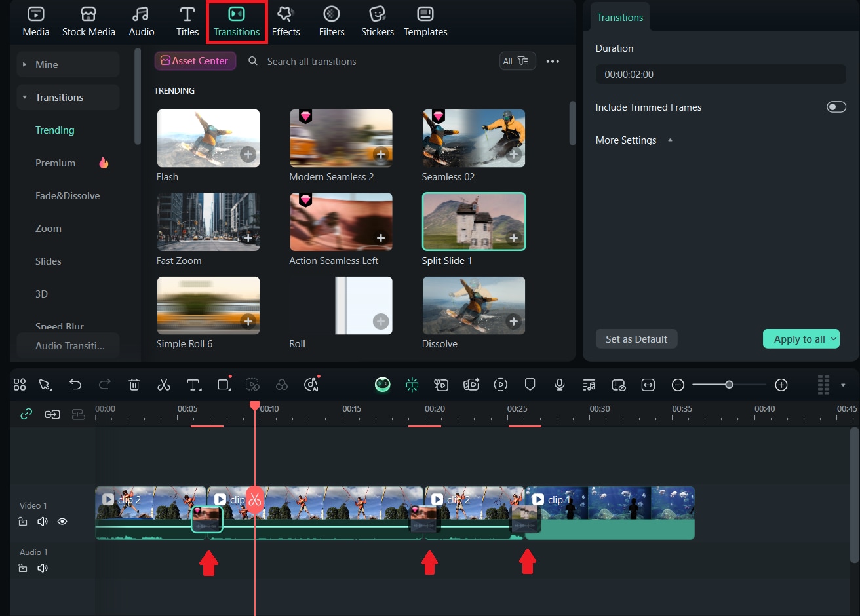
Task: Click the Crop tool icon
Action: click(223, 385)
